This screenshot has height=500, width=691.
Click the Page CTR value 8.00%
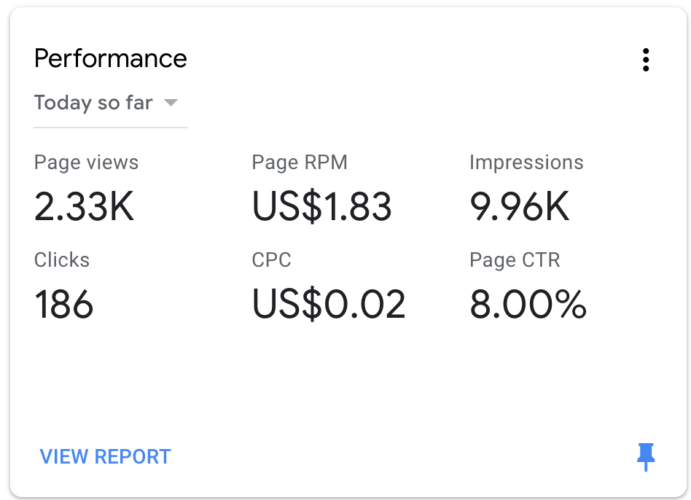[x=528, y=304]
